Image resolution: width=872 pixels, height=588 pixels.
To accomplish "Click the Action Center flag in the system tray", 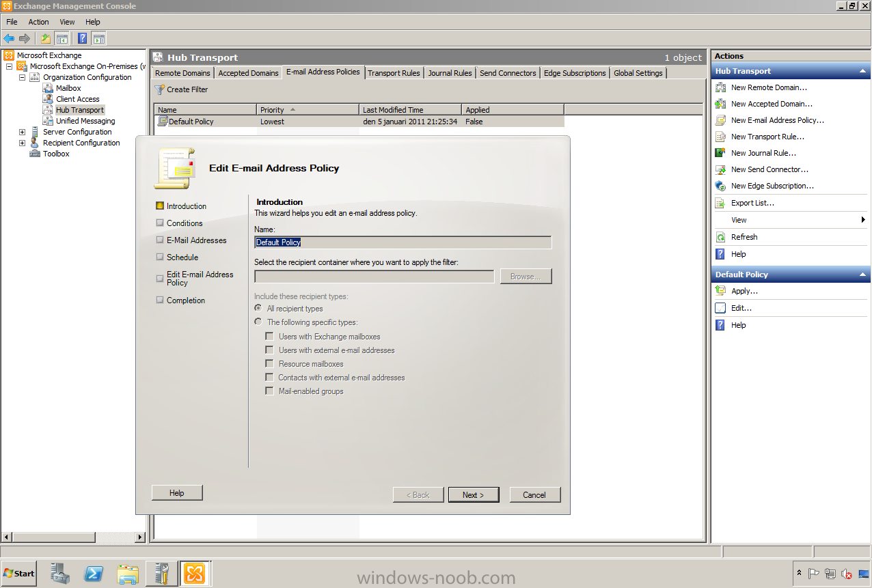I will pos(814,574).
